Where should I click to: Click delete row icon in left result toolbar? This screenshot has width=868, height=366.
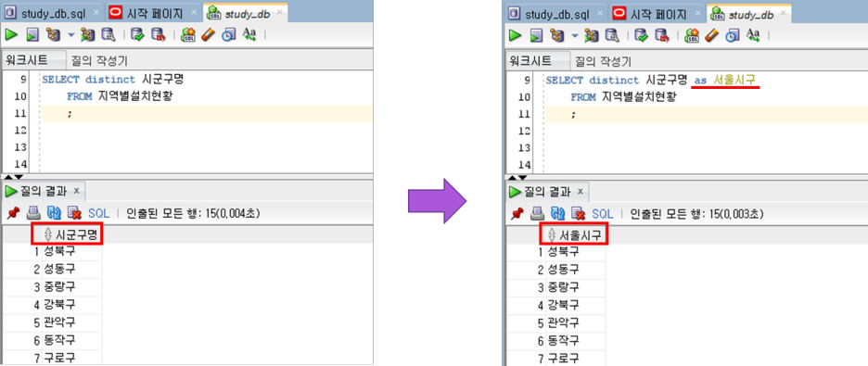coord(74,213)
